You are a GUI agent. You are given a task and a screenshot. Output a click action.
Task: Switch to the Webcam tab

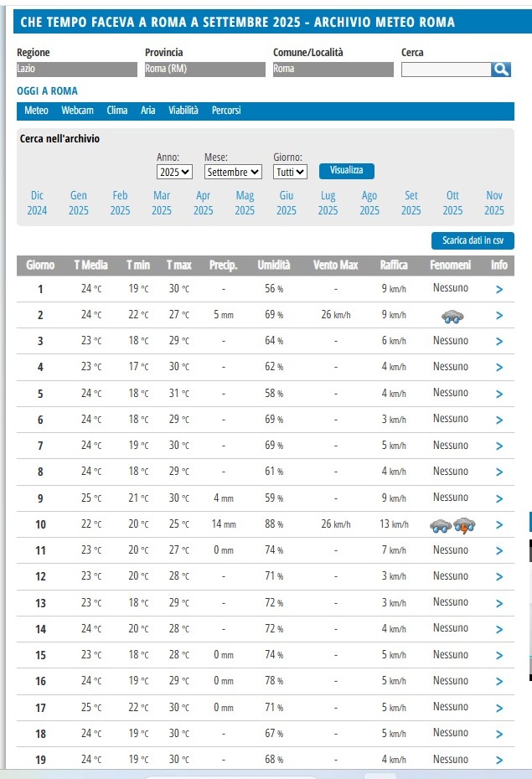click(x=77, y=111)
